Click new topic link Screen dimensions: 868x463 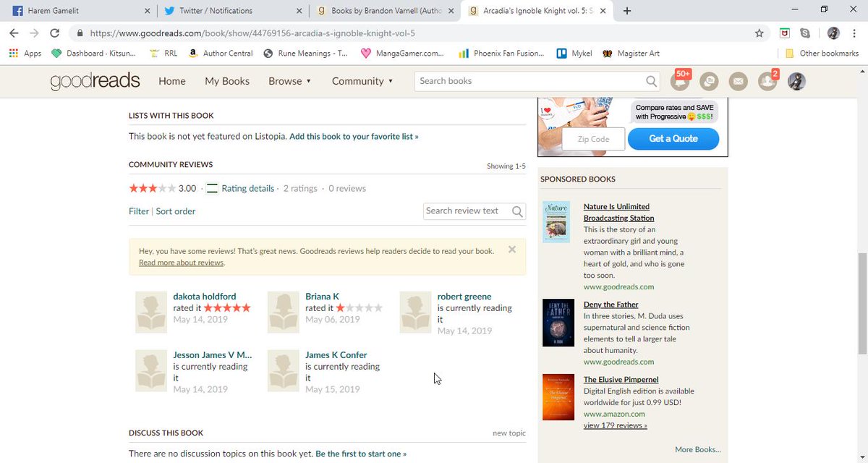click(x=509, y=433)
